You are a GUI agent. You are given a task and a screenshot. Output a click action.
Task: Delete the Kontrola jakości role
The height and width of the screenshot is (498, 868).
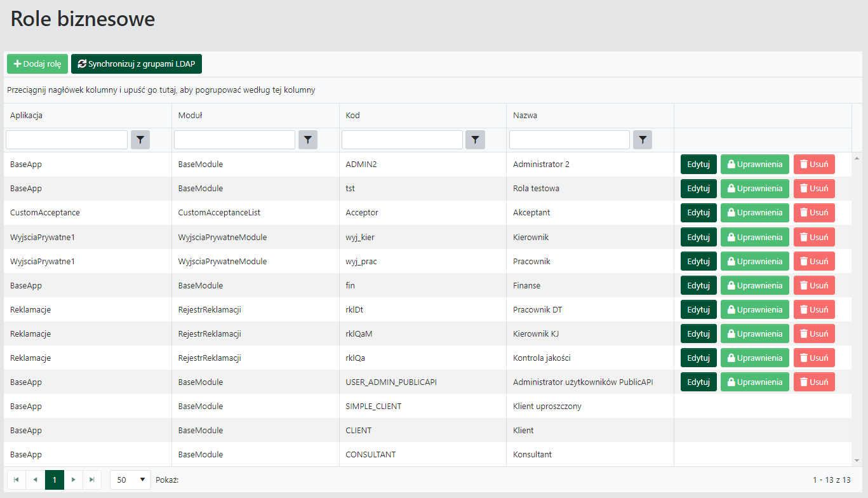point(814,358)
